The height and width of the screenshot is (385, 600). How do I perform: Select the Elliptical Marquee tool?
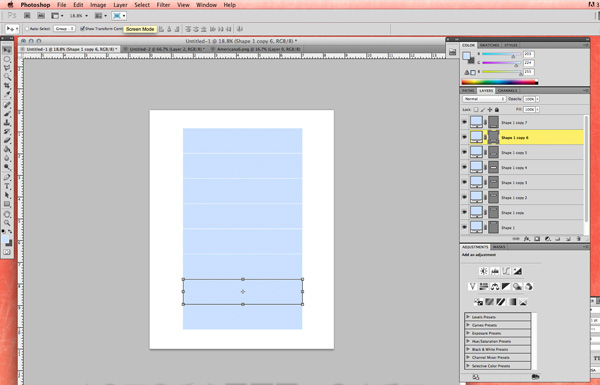(7, 59)
